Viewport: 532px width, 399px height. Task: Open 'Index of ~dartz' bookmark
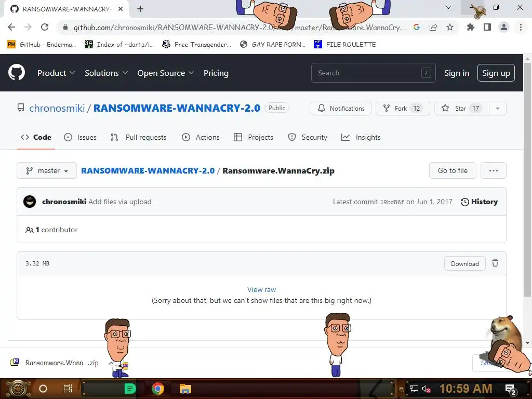[x=119, y=45]
